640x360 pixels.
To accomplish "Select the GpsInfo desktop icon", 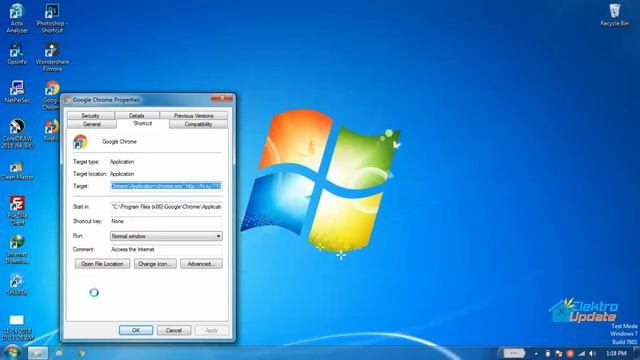I will point(17,53).
